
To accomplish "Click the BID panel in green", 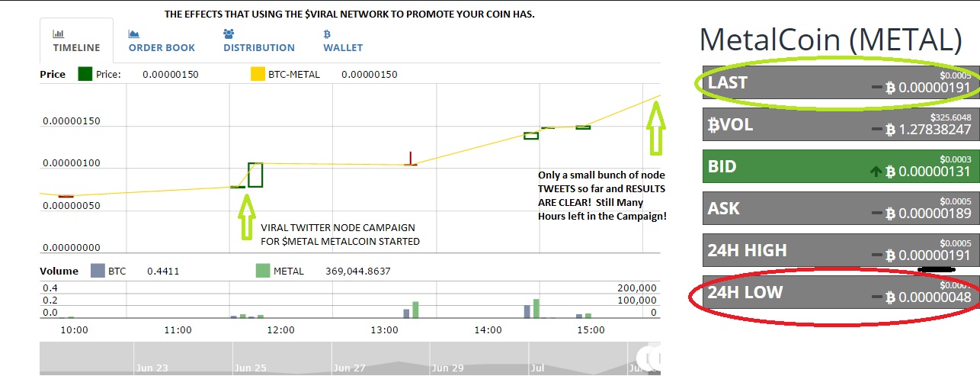I will [839, 166].
